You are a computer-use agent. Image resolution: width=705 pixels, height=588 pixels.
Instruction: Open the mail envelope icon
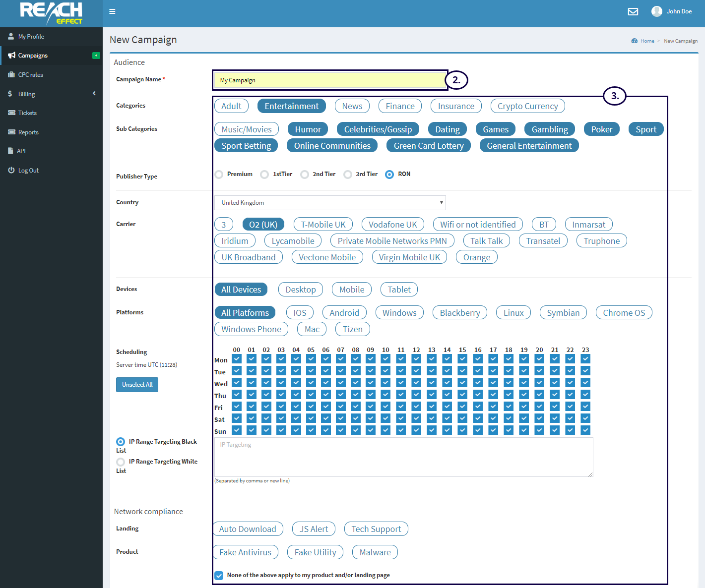(x=633, y=11)
